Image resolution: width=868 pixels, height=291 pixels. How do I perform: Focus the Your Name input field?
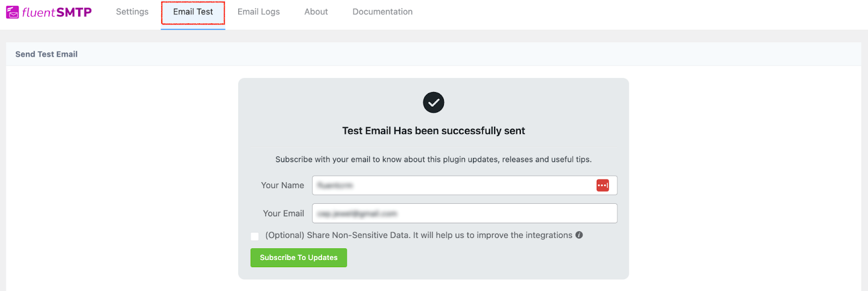click(x=453, y=185)
